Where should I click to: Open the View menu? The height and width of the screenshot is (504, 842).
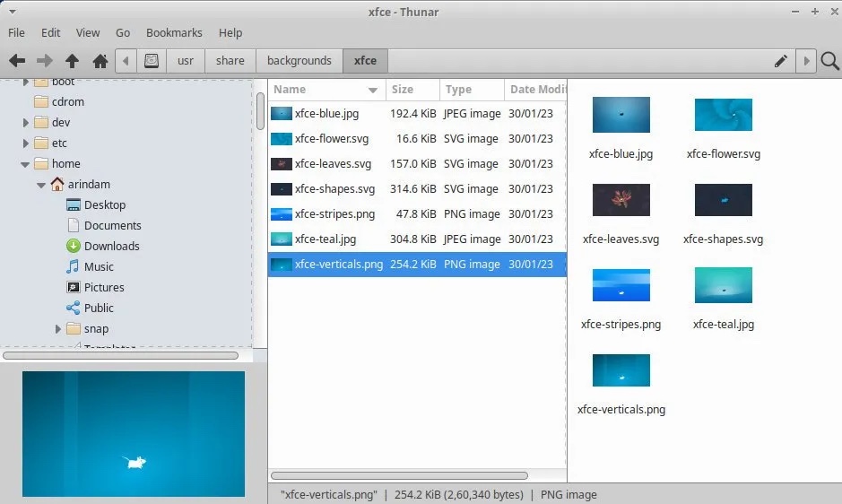click(x=88, y=32)
